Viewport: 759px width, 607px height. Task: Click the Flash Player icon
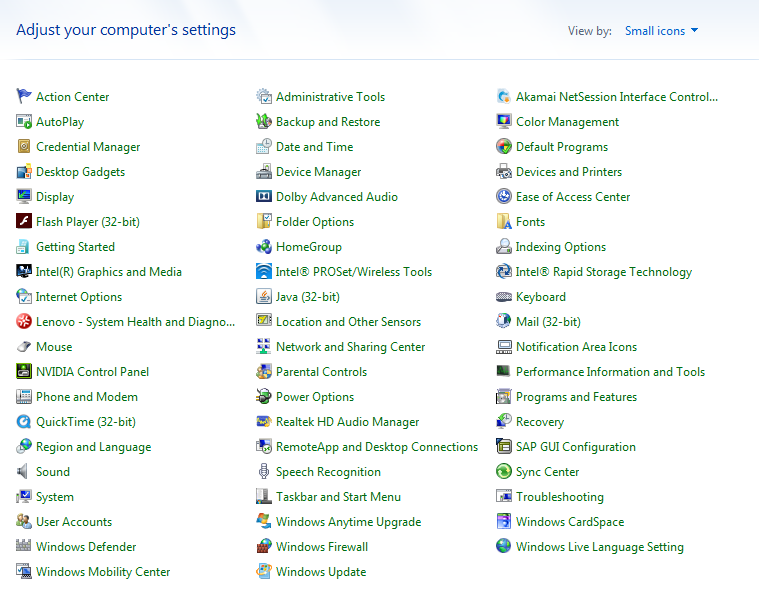(x=24, y=222)
